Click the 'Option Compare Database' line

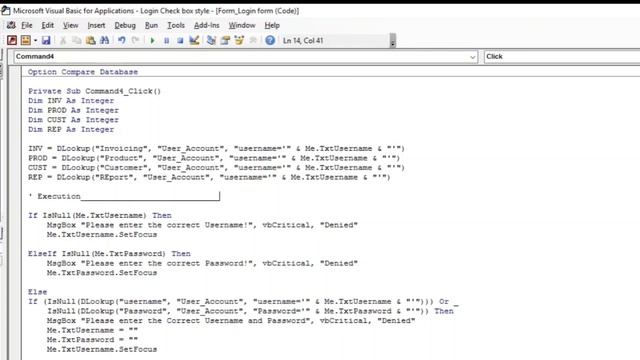tap(83, 72)
